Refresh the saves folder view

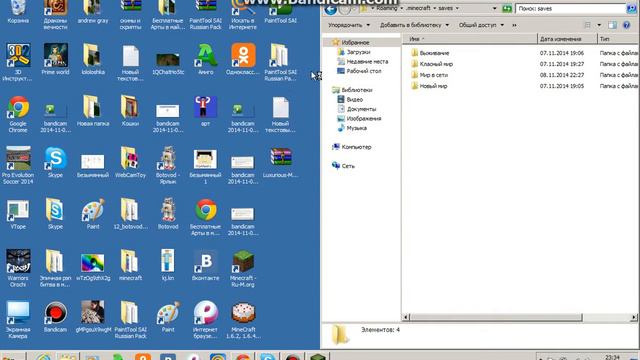507,8
